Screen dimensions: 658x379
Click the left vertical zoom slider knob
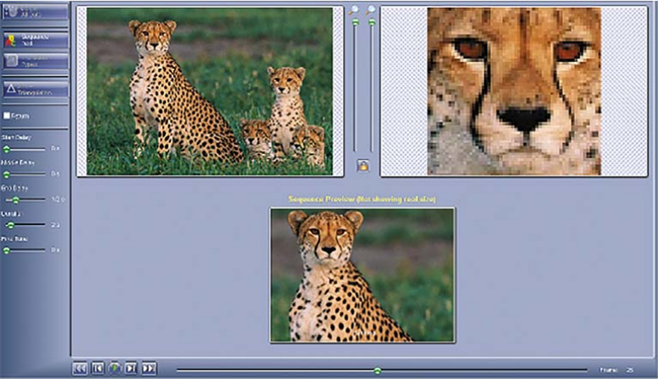click(355, 22)
